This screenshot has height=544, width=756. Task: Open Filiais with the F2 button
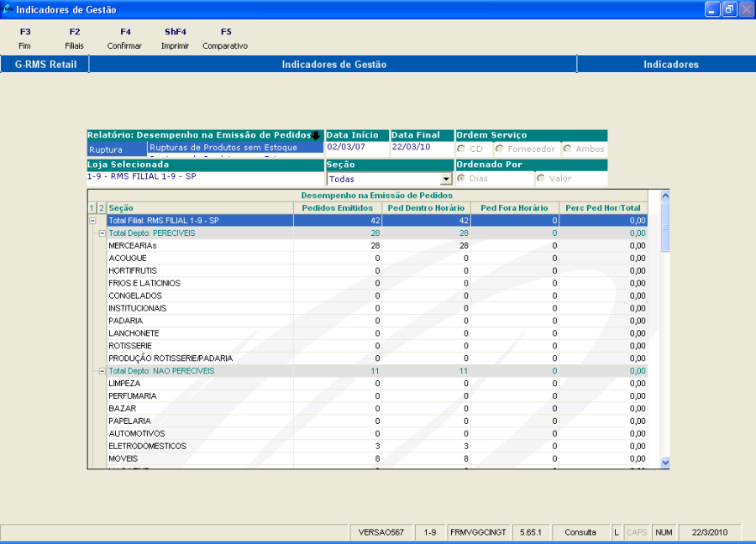tap(74, 39)
